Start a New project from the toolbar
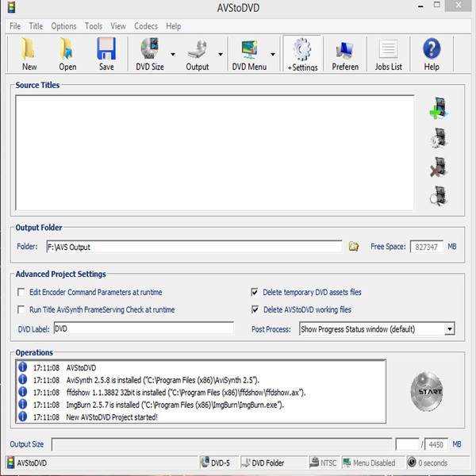The height and width of the screenshot is (476, 476). coord(29,54)
